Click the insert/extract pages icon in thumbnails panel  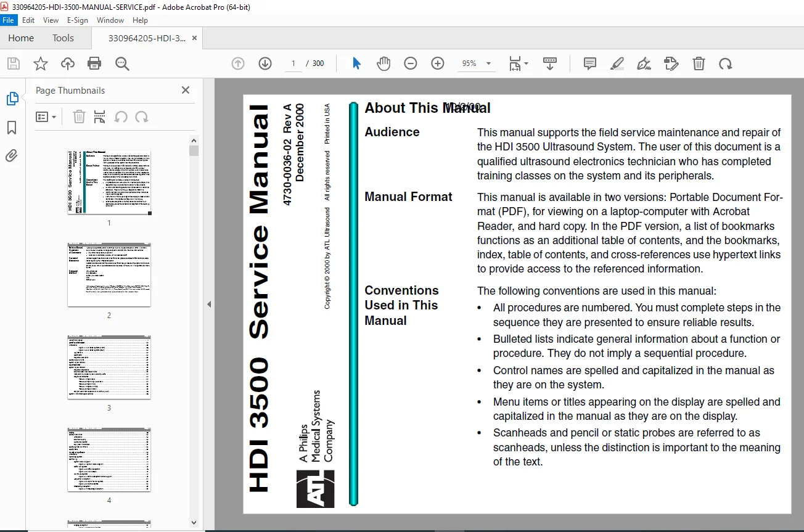point(100,117)
